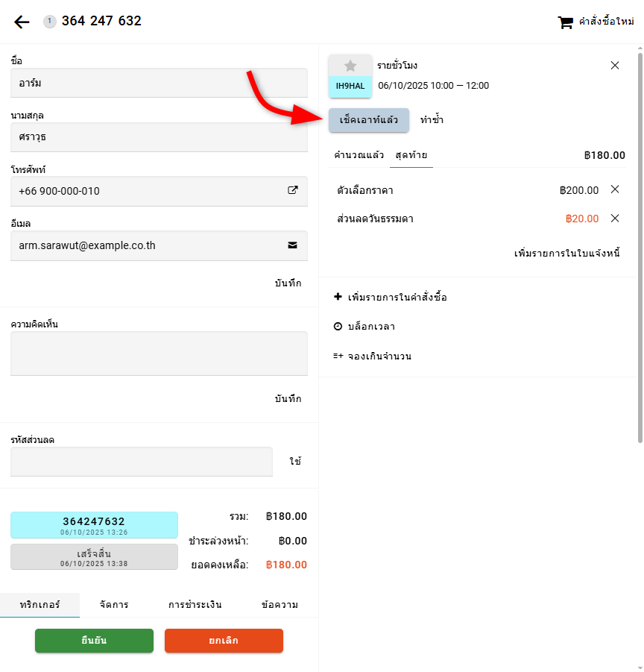This screenshot has width=644, height=672.
Task: Remove the hourly booking item with X
Action: [x=615, y=66]
